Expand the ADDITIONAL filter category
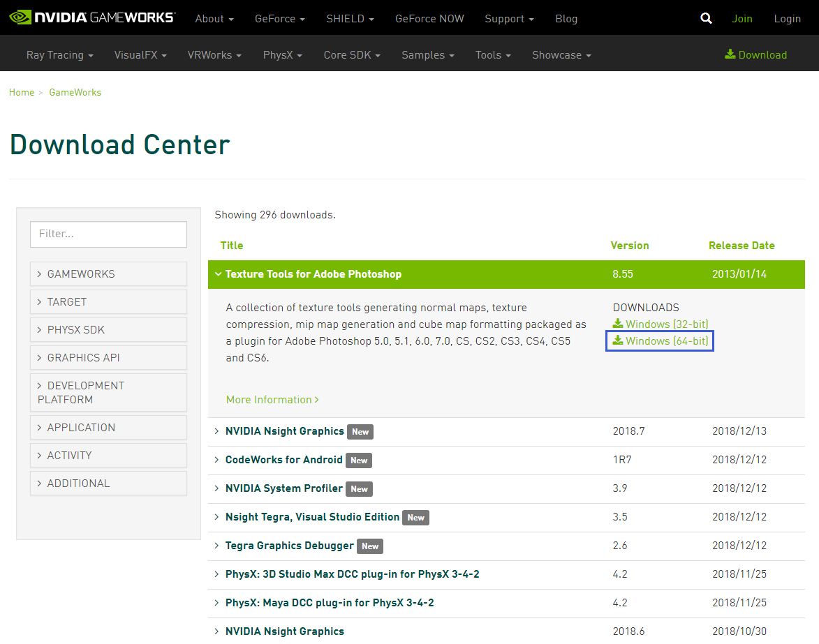 (109, 484)
